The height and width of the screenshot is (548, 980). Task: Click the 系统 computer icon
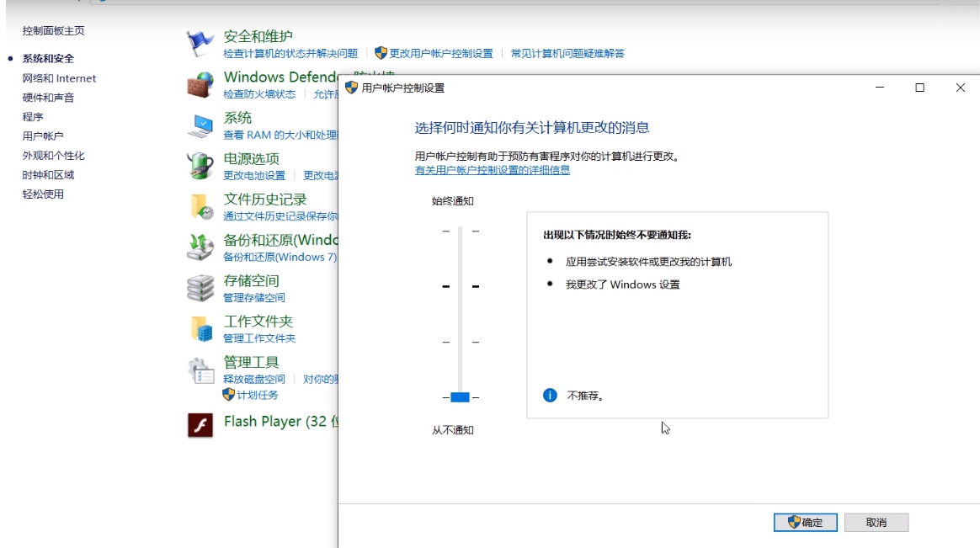point(200,125)
